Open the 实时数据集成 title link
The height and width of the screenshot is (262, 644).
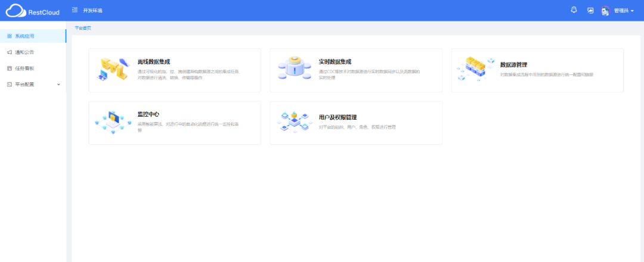coord(335,61)
